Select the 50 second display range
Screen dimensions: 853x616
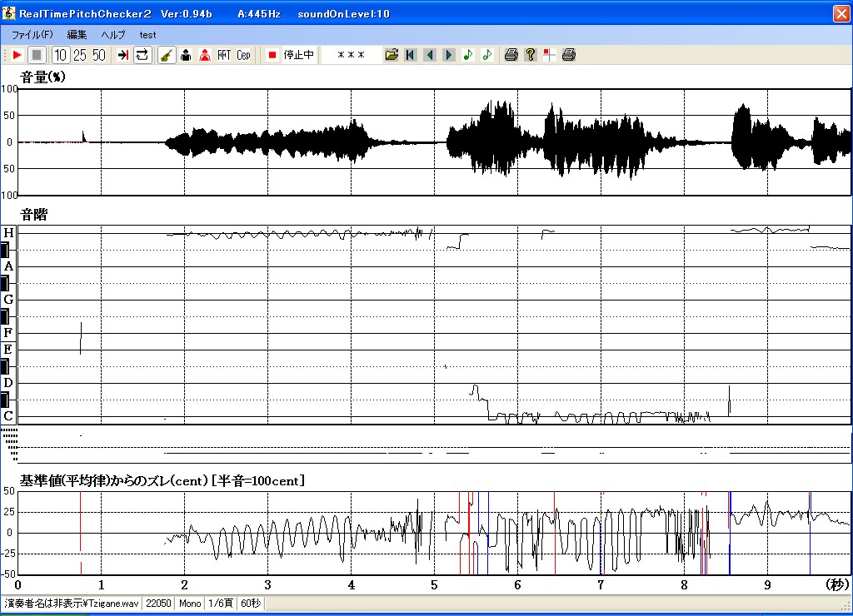pyautogui.click(x=99, y=55)
